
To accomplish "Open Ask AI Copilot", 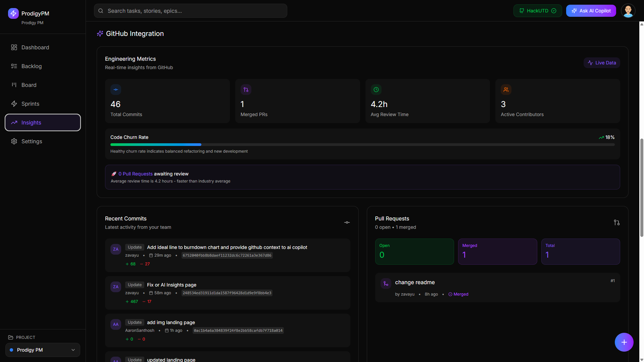I will [591, 11].
